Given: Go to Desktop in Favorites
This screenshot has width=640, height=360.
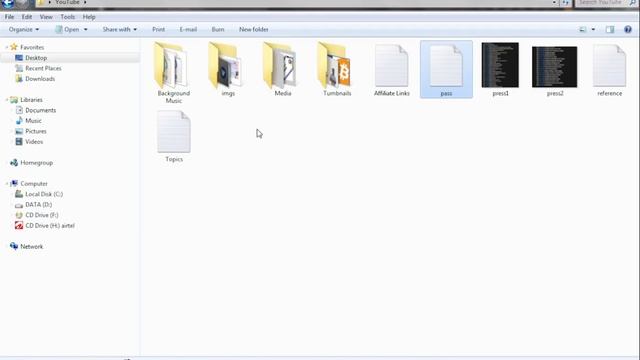Looking at the screenshot, I should tap(36, 58).
